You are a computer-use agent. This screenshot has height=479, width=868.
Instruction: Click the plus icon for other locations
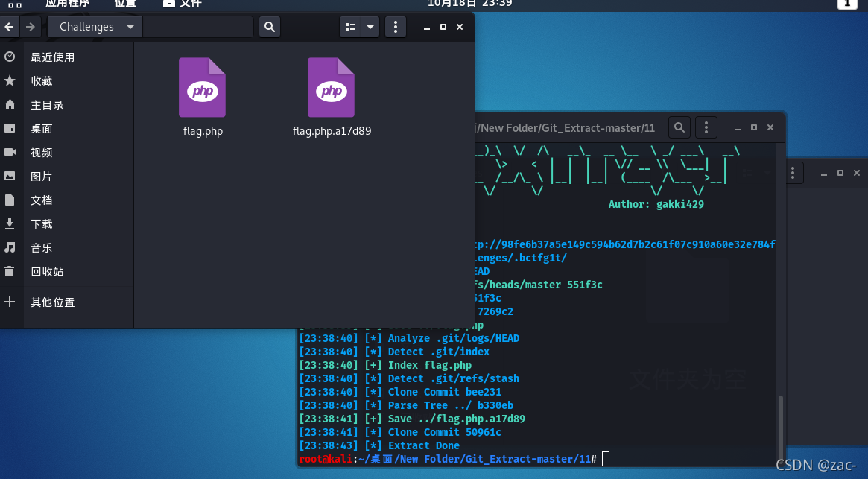tap(10, 302)
